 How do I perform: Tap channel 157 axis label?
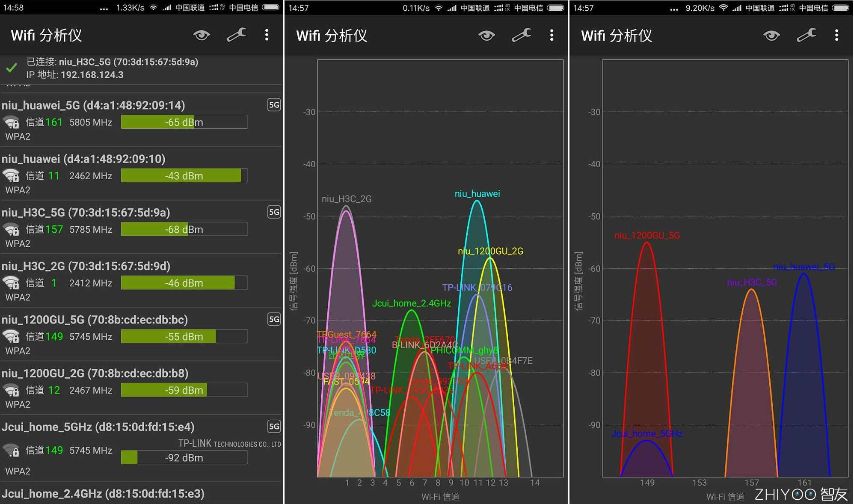click(x=752, y=483)
